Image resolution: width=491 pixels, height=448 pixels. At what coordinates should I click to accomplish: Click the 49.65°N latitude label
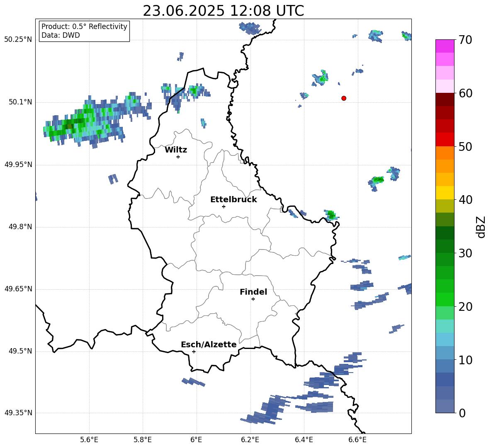18,289
